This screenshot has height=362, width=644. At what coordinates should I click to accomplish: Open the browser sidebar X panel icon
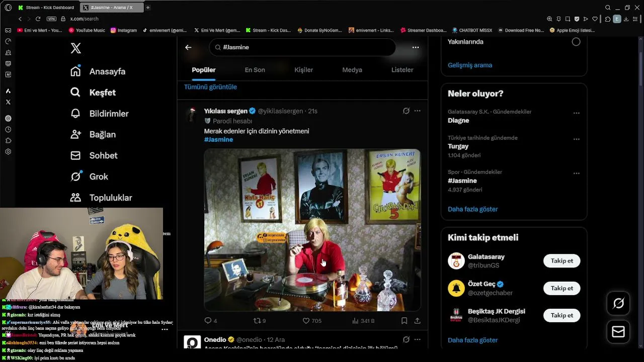(x=8, y=102)
